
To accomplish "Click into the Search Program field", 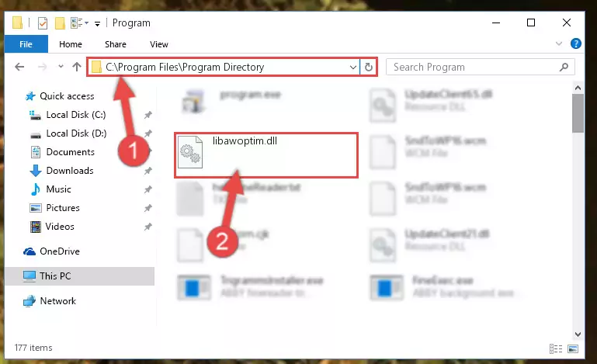I will 473,67.
